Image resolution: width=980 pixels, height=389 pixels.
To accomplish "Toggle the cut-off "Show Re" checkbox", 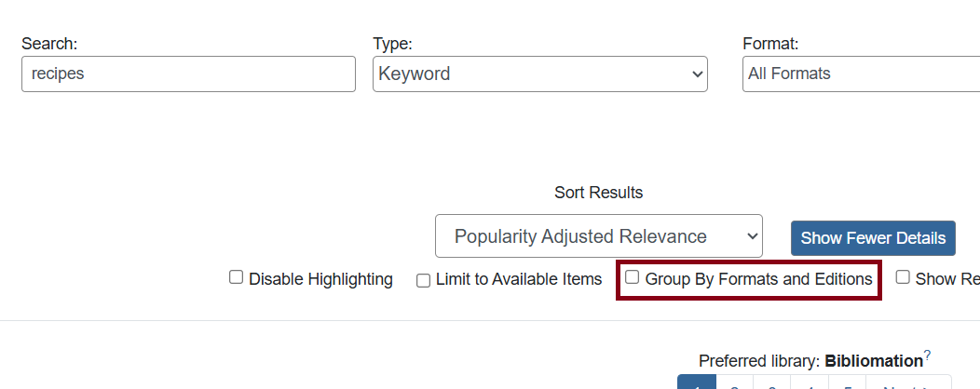I will pyautogui.click(x=903, y=277).
